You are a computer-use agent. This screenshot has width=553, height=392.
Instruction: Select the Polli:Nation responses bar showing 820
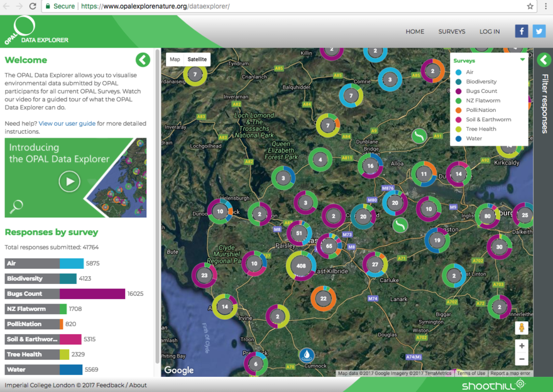click(x=34, y=324)
